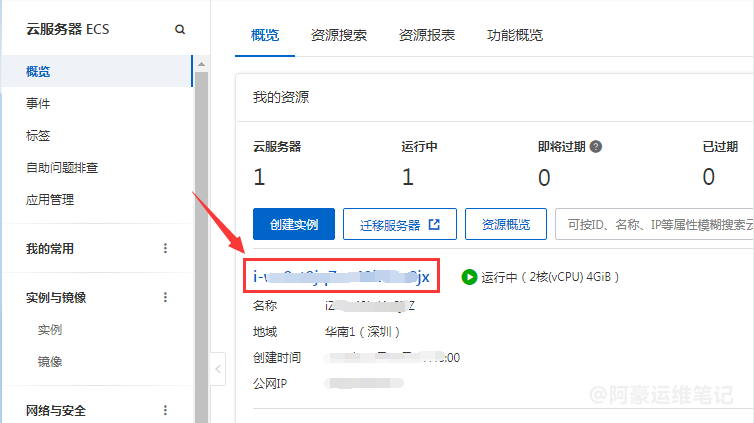Click the 已过期 count value 0
The width and height of the screenshot is (754, 423).
pos(708,177)
